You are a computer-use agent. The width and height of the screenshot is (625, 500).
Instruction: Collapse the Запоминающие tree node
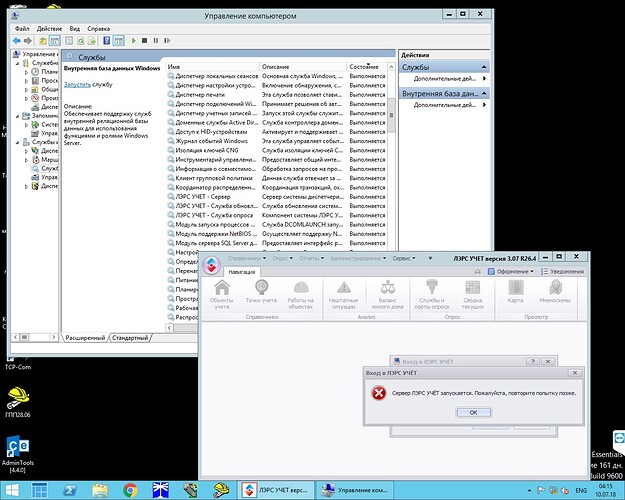[x=18, y=116]
